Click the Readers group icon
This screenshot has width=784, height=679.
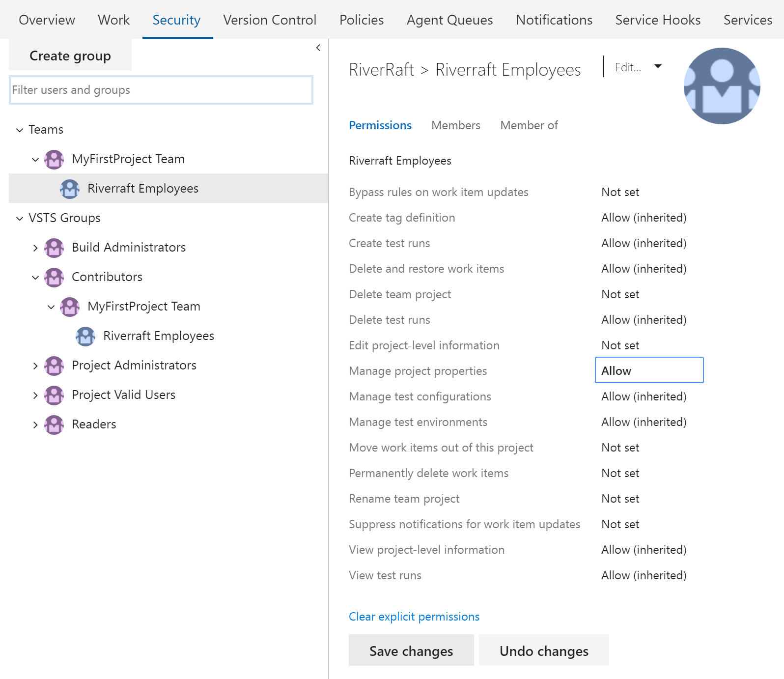coord(54,424)
